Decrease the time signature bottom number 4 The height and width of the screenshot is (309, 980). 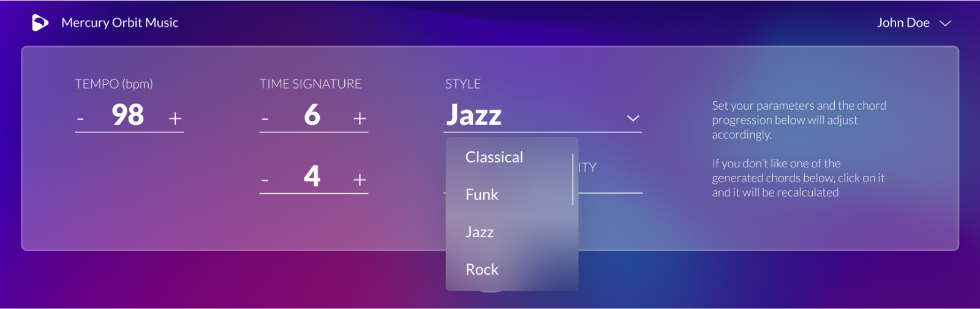point(265,180)
